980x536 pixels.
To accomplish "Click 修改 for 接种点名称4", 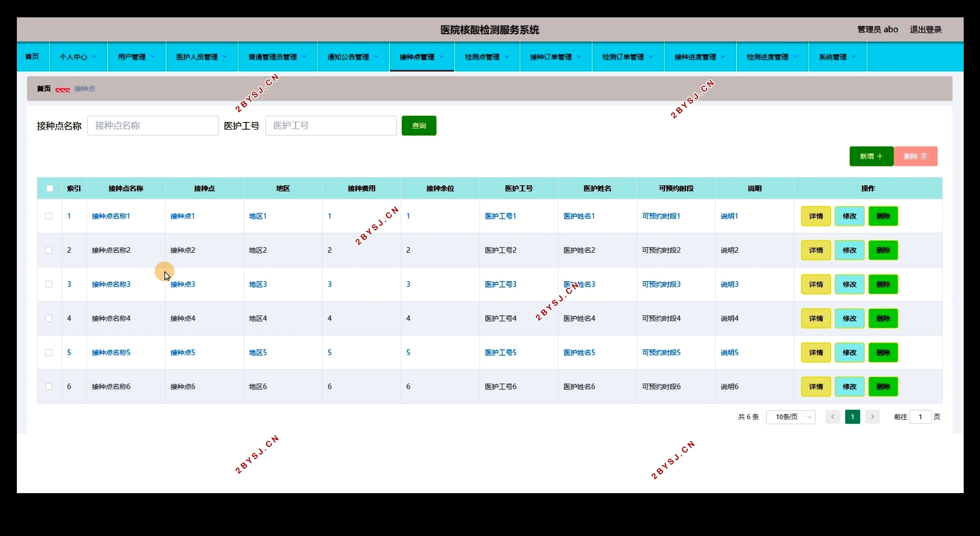I will (849, 319).
